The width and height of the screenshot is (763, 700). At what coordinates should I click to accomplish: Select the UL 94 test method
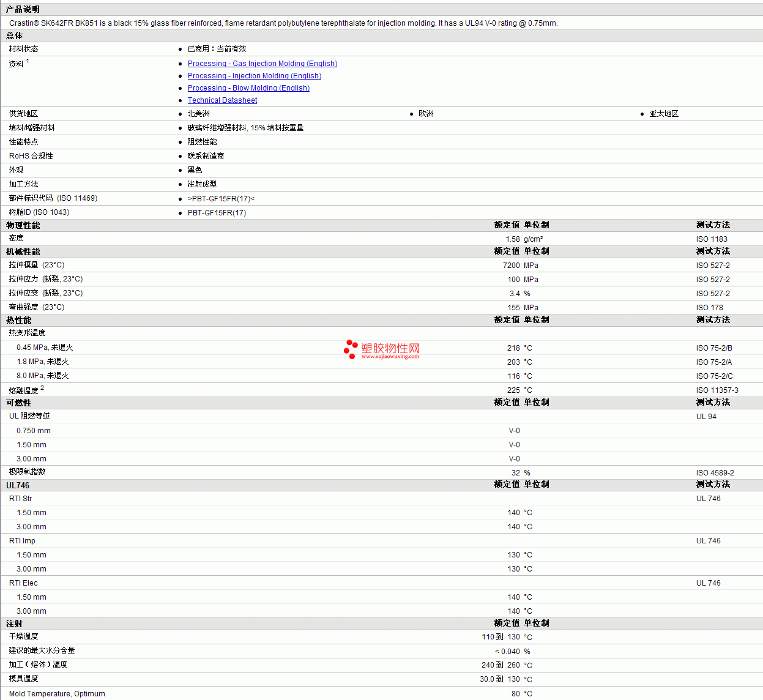click(x=706, y=417)
